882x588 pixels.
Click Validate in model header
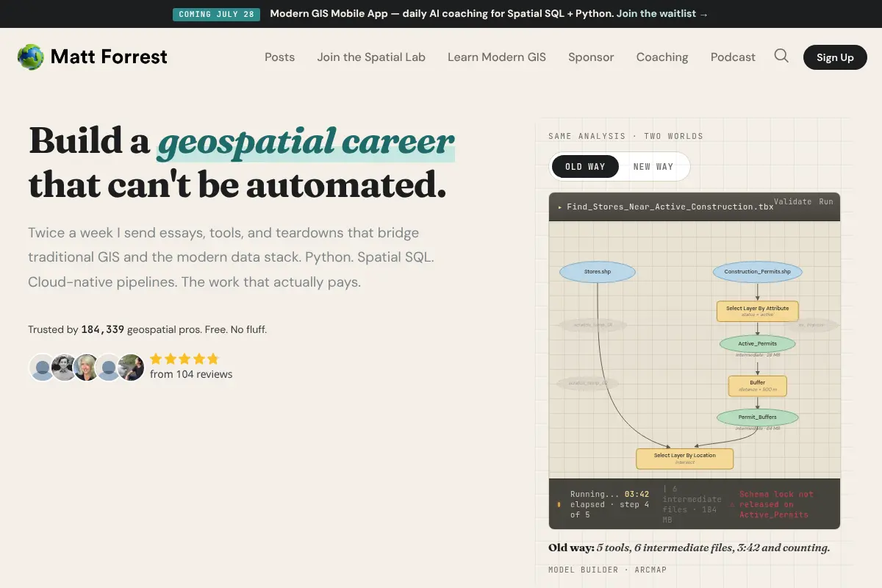(793, 201)
